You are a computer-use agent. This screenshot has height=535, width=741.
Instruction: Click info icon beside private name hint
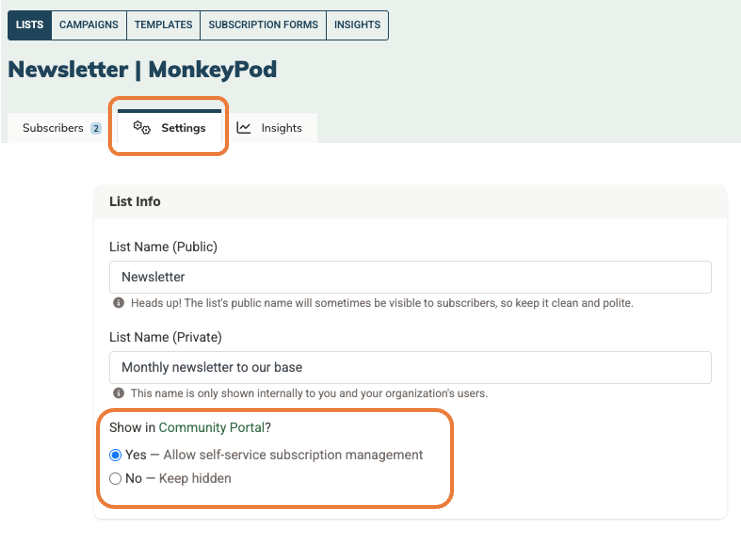click(119, 393)
